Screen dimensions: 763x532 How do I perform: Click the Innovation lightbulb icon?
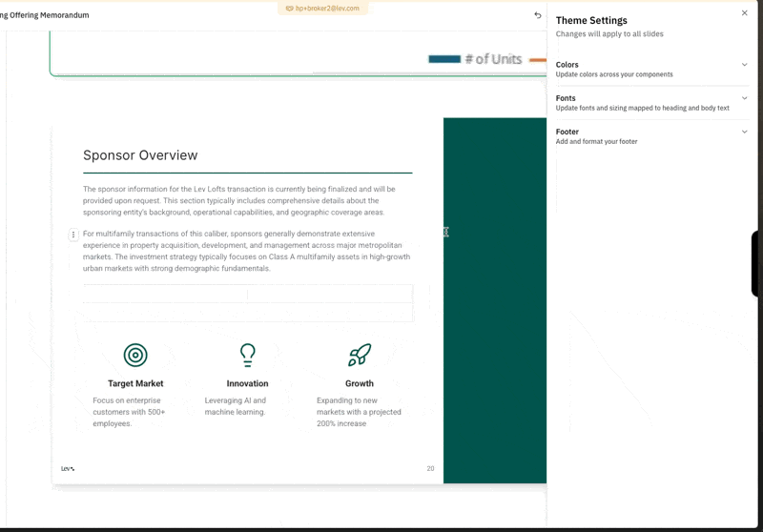coord(247,356)
